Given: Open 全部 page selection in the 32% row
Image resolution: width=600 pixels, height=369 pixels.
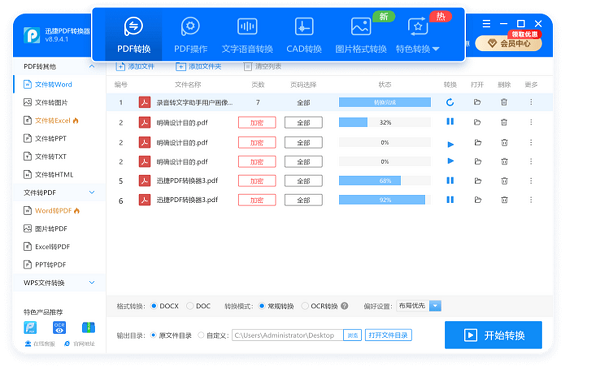Looking at the screenshot, I should pyautogui.click(x=303, y=122).
